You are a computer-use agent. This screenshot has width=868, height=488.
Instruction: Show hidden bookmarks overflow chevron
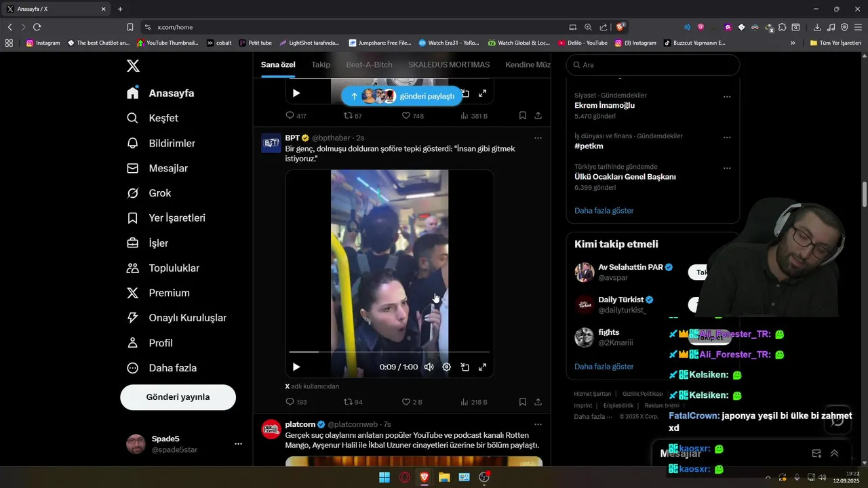793,43
